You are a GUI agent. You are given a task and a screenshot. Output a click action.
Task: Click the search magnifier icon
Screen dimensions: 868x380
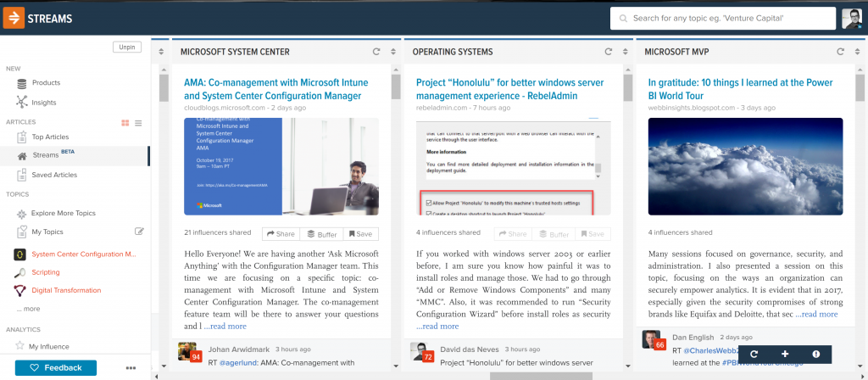623,19
